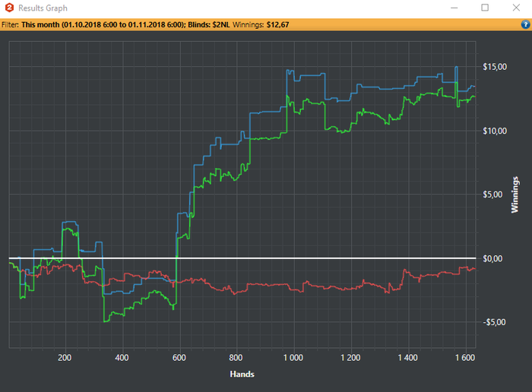The image size is (532, 392).
Task: Click the "Blinds: $2NL" filter text
Action: (x=209, y=25)
